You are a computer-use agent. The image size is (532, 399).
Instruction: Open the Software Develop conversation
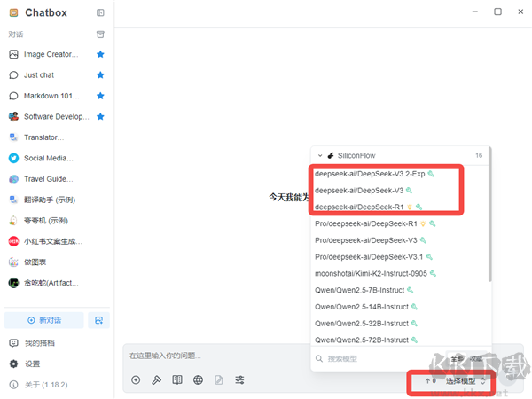[x=57, y=117]
